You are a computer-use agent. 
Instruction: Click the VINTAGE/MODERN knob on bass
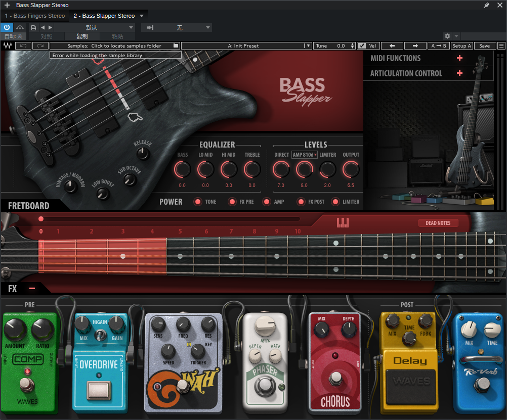69,186
